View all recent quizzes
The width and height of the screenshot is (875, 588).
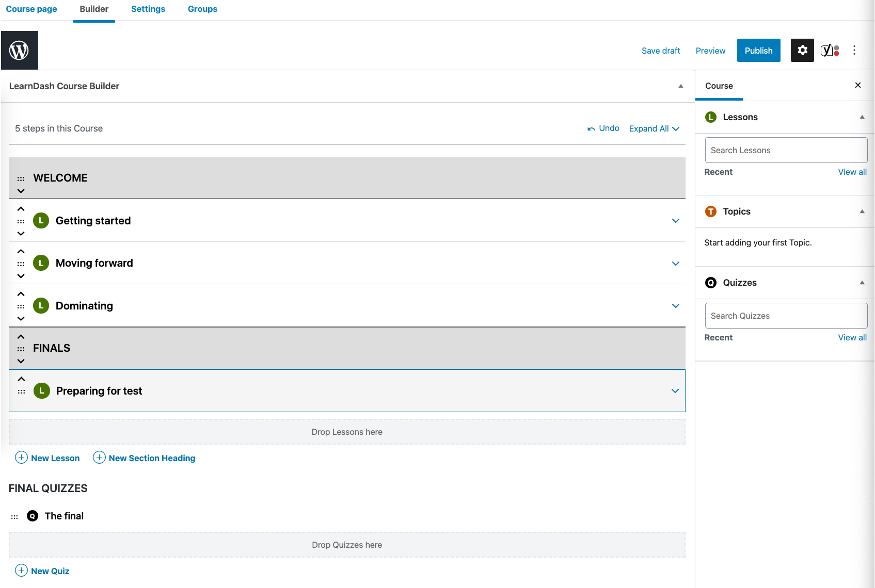(852, 337)
